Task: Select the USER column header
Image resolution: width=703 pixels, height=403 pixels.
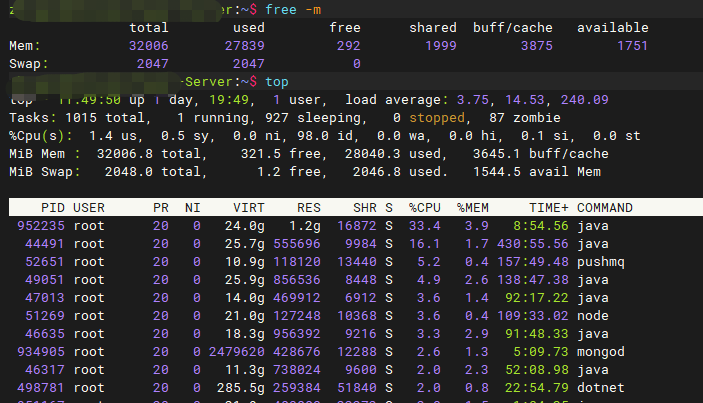Action: pyautogui.click(x=90, y=208)
